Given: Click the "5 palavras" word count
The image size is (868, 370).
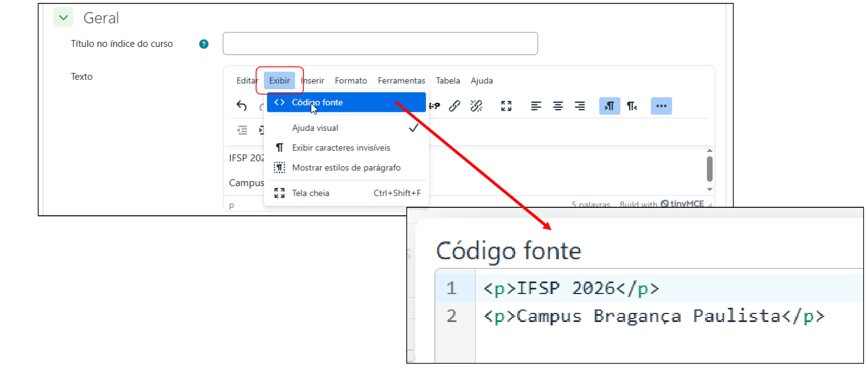Looking at the screenshot, I should point(591,204).
